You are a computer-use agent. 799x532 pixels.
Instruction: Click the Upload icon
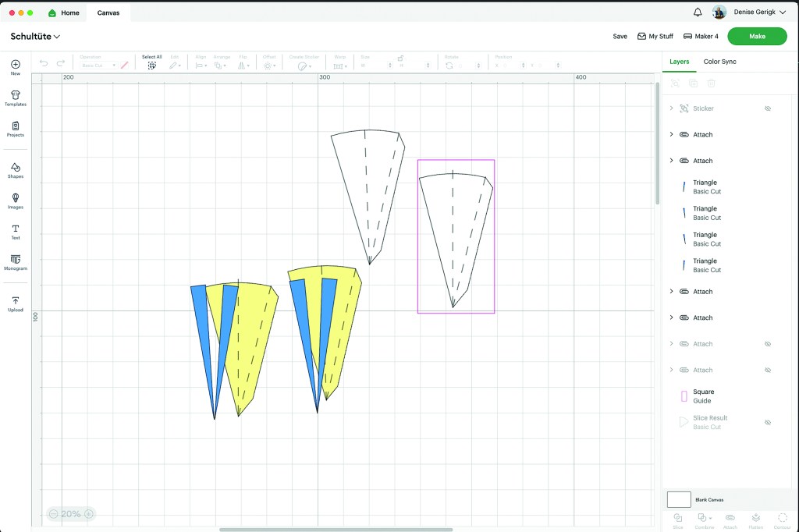(x=16, y=303)
